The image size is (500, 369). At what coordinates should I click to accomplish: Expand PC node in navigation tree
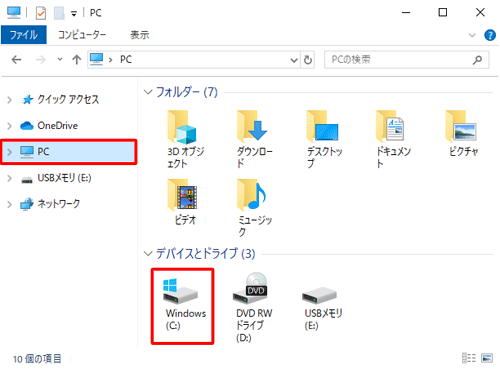pyautogui.click(x=9, y=152)
